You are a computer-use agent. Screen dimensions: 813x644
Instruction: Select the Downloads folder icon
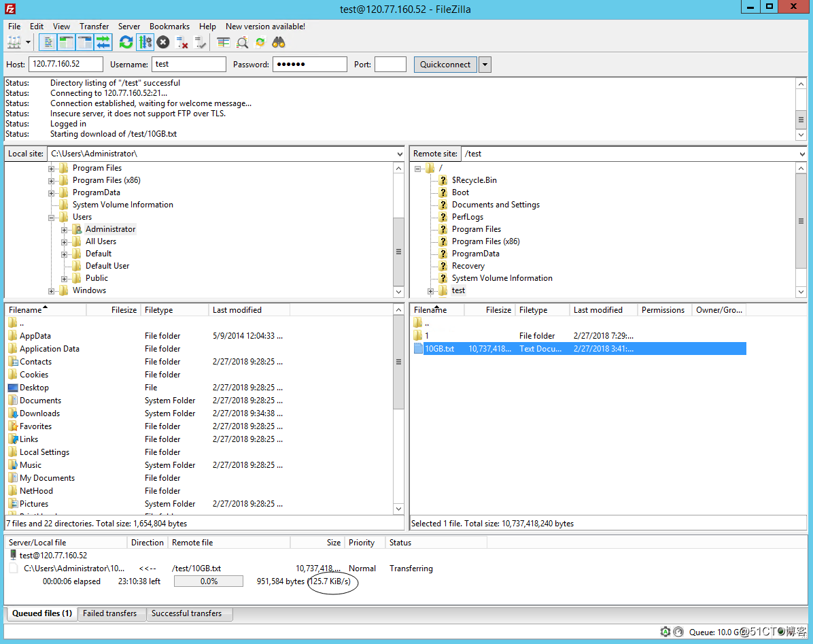click(x=13, y=413)
